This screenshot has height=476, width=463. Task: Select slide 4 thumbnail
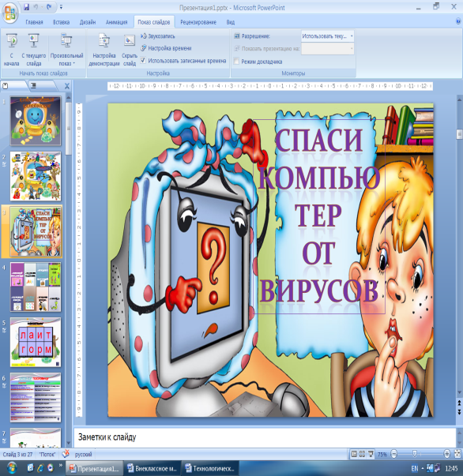click(36, 287)
